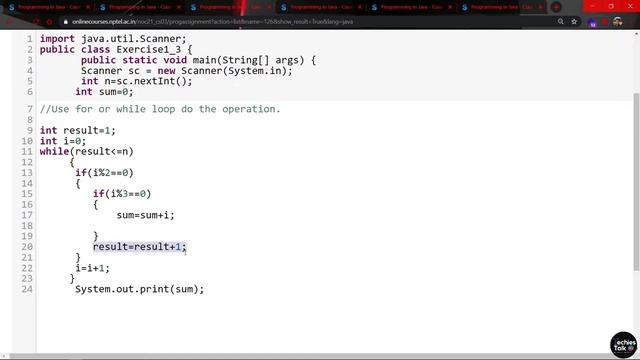Viewport: 640px width, 360px height.
Task: Click line number 24 in the gutter
Action: pyautogui.click(x=27, y=289)
